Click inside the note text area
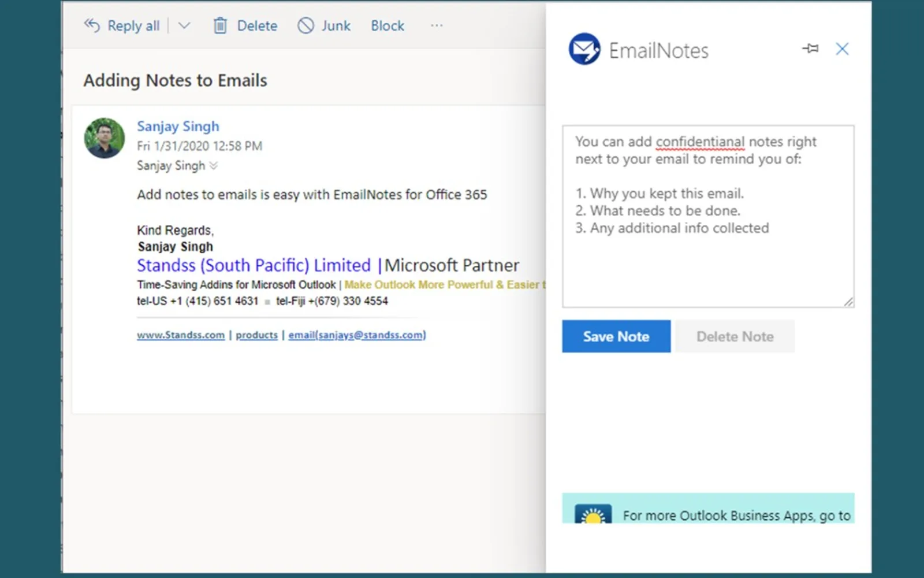The width and height of the screenshot is (924, 578). [708, 216]
